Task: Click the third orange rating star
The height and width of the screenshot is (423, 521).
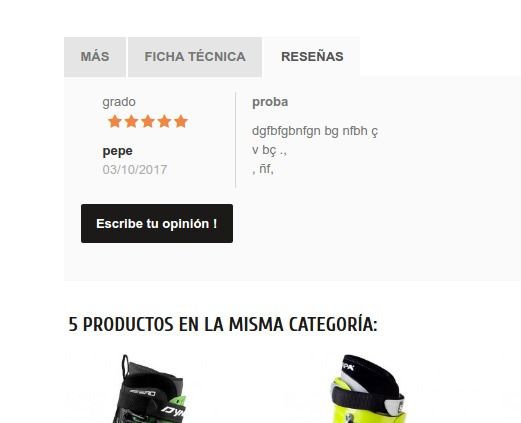Action: (x=148, y=121)
